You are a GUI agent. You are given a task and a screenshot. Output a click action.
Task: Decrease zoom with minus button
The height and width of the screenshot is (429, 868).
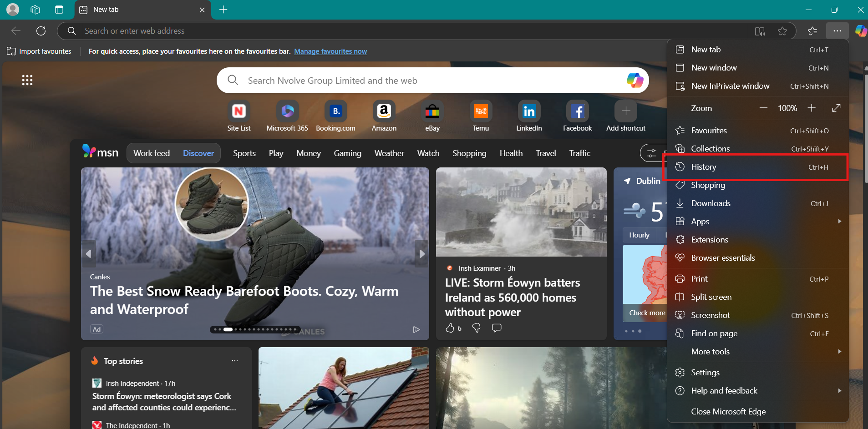coord(763,108)
